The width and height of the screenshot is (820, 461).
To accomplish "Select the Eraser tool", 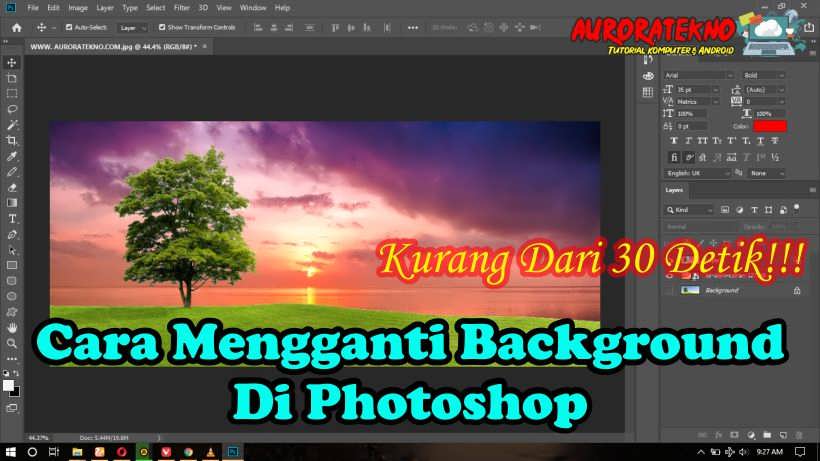I will point(12,187).
